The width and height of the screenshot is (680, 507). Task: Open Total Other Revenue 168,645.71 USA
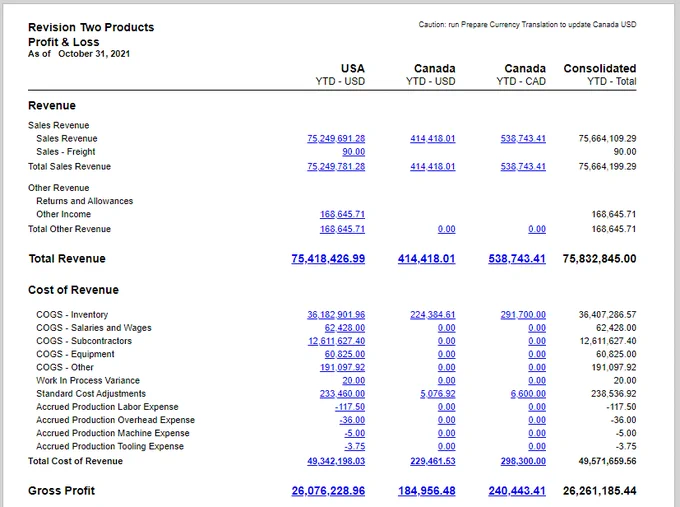(x=343, y=229)
